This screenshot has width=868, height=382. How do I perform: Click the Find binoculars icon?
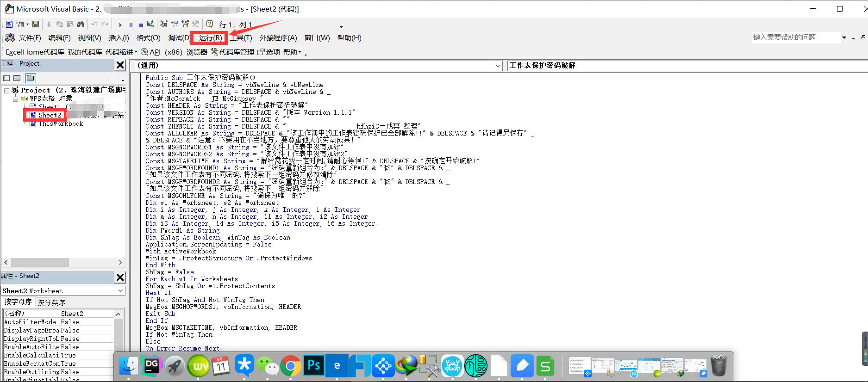(x=81, y=25)
